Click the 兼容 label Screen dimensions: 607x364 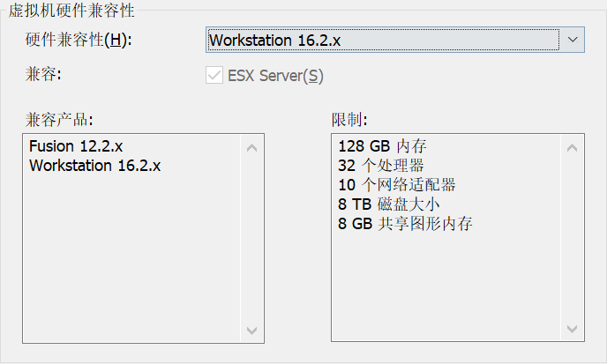click(43, 76)
